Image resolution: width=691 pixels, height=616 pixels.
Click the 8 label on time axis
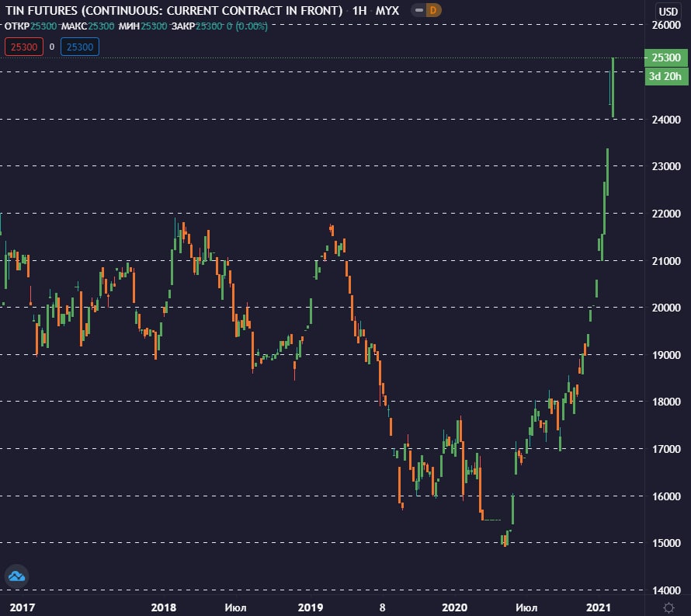[x=382, y=607]
